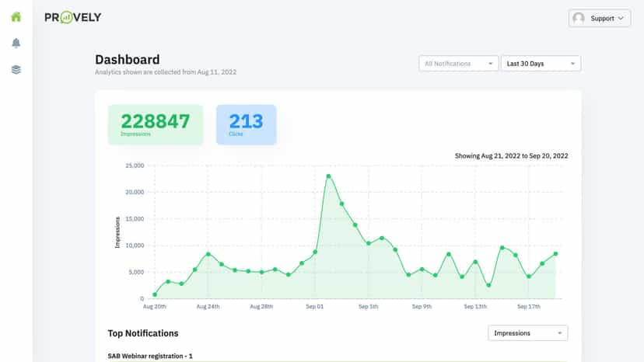
Task: Click the last chart data point on the right
Action: click(555, 254)
